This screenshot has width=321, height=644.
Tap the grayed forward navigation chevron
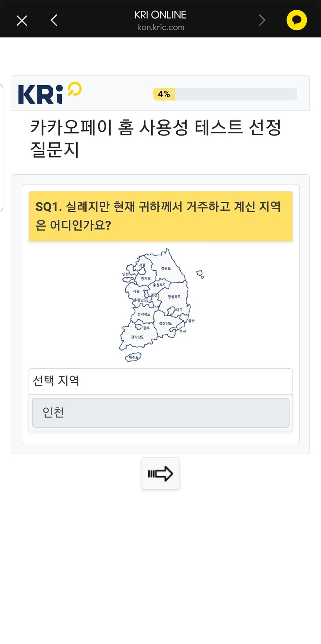[x=262, y=20]
